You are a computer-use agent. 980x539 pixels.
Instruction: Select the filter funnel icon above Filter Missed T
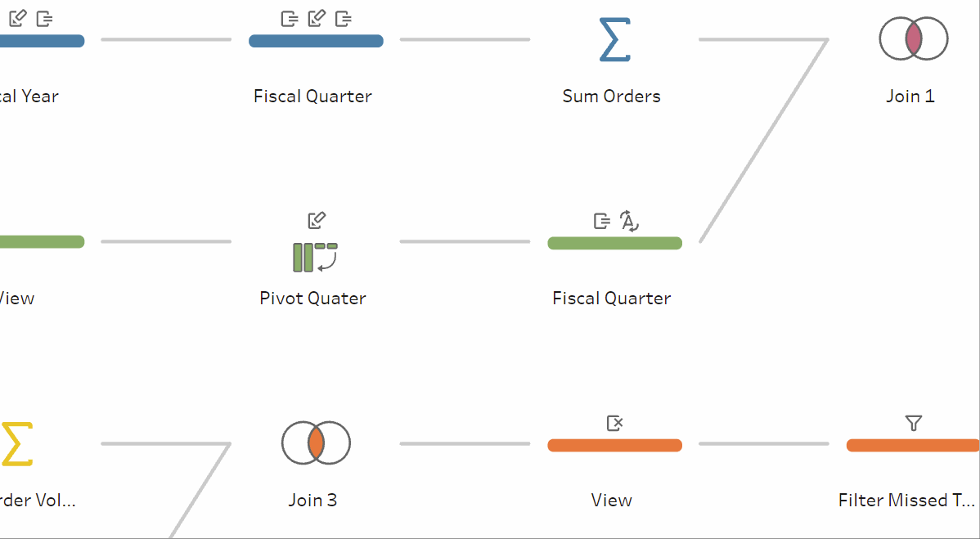tap(911, 423)
